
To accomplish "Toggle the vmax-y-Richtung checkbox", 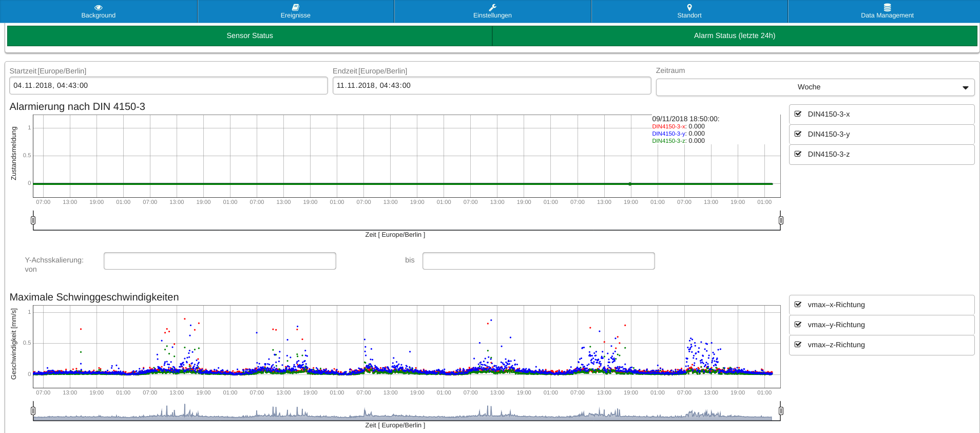I will click(x=798, y=325).
